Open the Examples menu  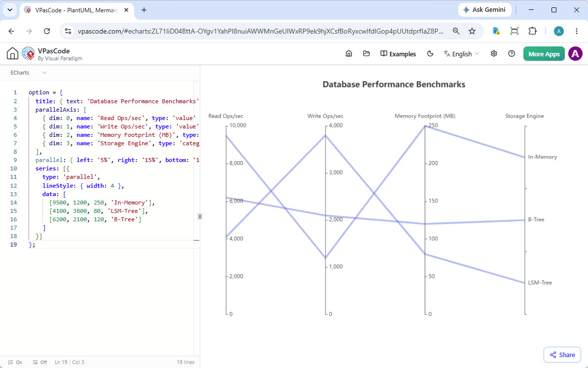tap(398, 54)
